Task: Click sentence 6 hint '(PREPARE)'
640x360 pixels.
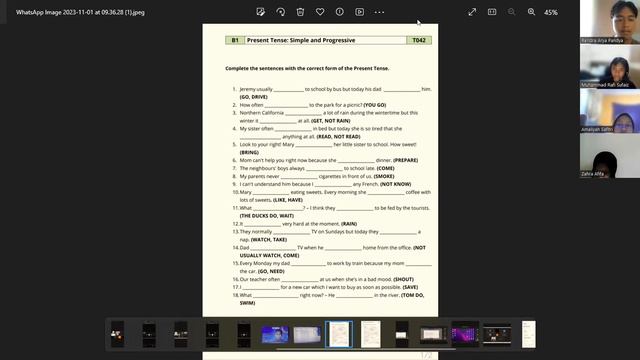Action: (405, 160)
